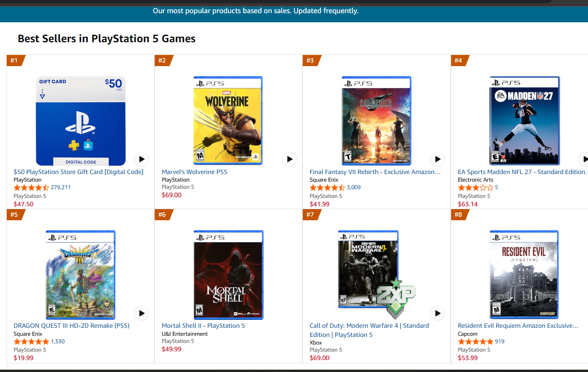Image resolution: width=588 pixels, height=372 pixels.
Task: Open star rating for $50 Gift Card
Action: pos(31,188)
